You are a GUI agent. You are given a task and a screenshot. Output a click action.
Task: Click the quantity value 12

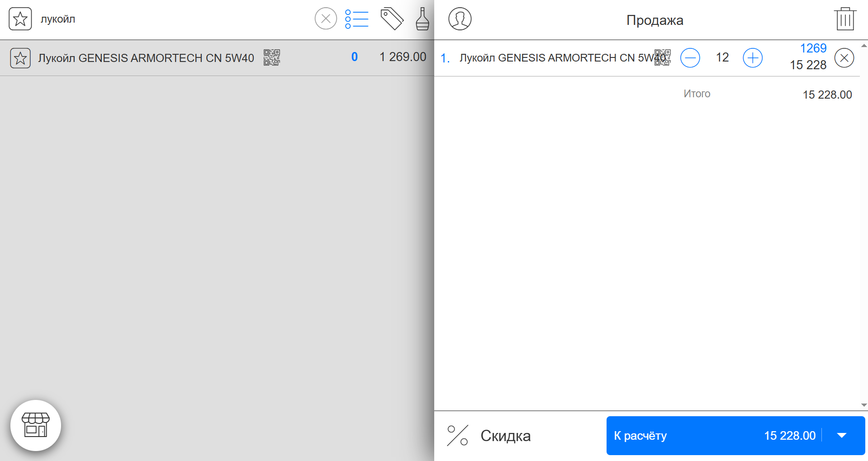pos(722,57)
